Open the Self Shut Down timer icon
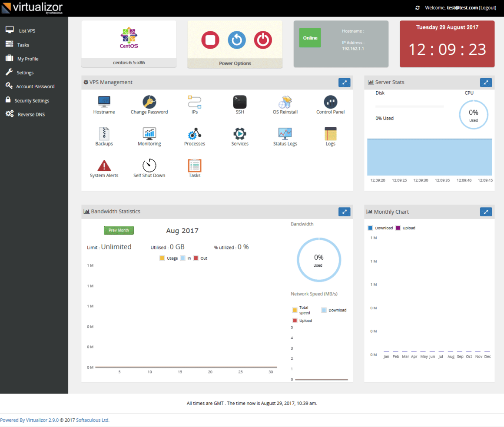This screenshot has height=427, width=504. (149, 165)
